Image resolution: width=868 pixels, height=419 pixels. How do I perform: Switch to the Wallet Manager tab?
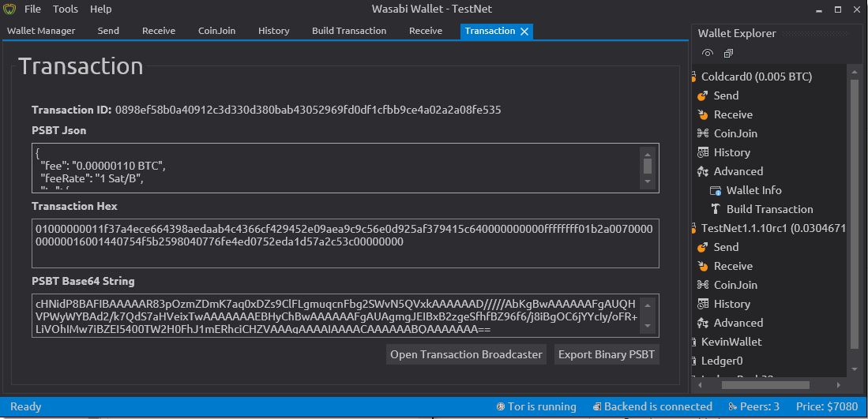[x=41, y=31]
